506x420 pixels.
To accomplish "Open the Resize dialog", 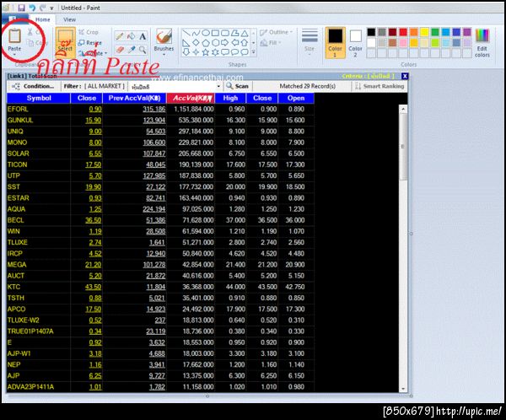I will (90, 43).
